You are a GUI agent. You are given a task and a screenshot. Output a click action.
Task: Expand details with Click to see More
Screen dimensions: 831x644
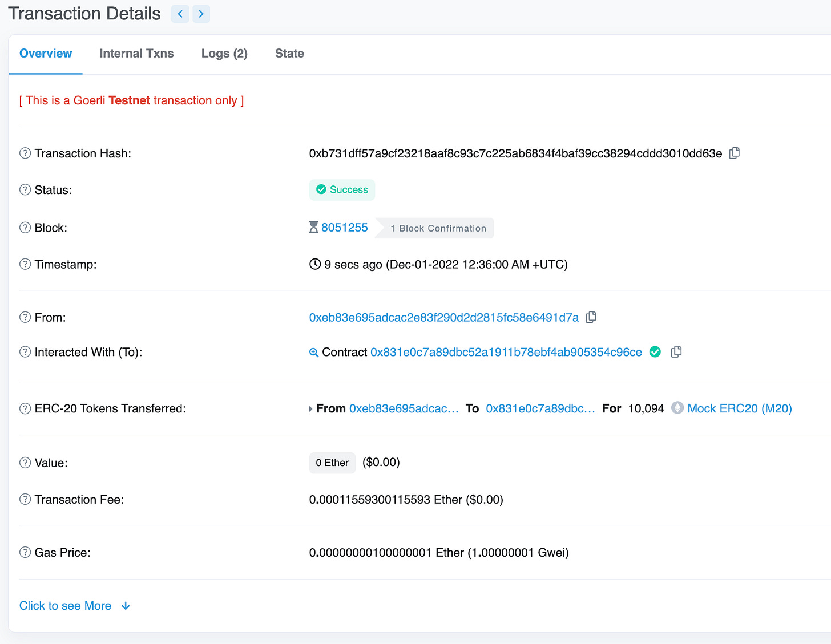65,606
